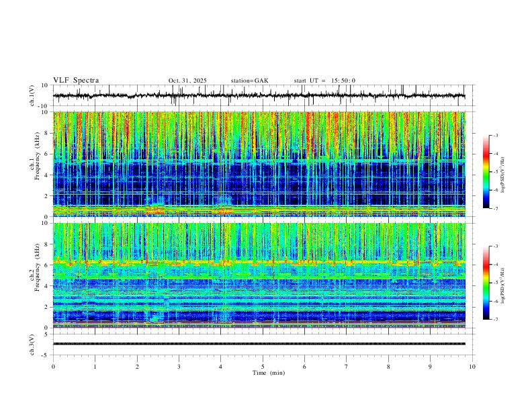Click the '-3' label on the ch.1 colorbar

495,135
